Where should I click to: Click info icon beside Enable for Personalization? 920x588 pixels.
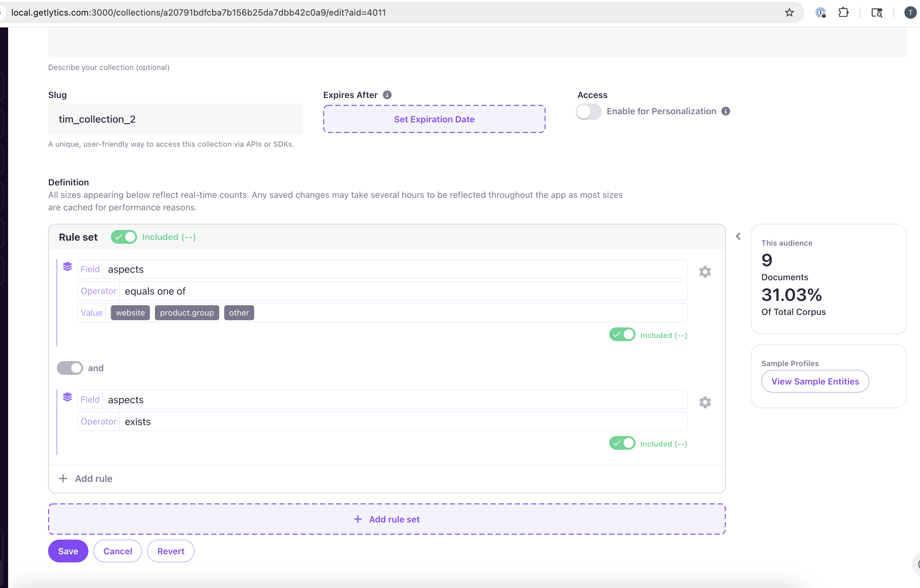(x=725, y=111)
